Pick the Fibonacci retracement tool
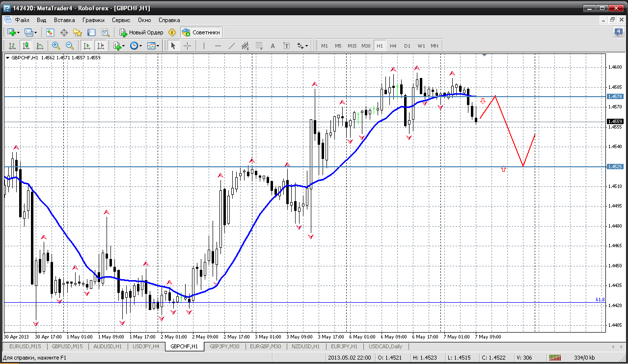The height and width of the screenshot is (364, 628). coord(259,46)
